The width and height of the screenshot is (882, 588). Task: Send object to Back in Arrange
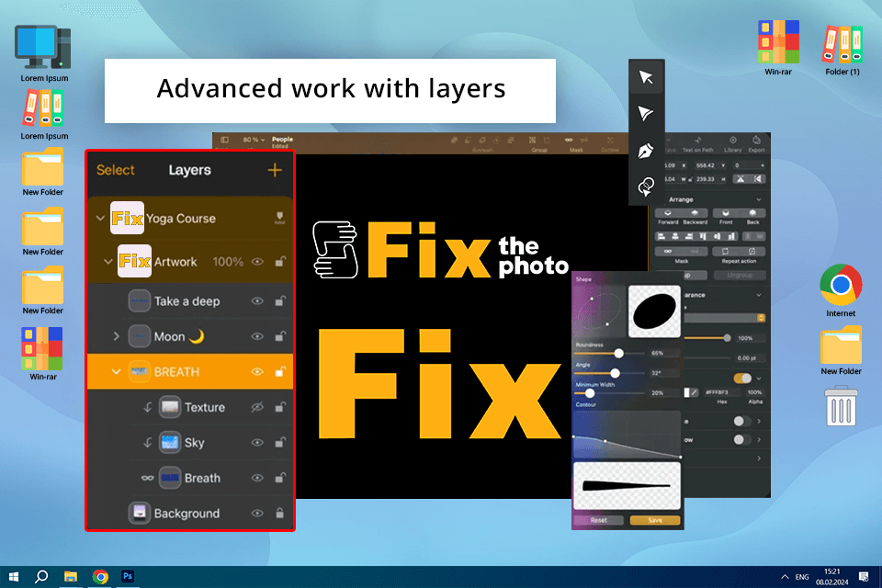tap(752, 213)
